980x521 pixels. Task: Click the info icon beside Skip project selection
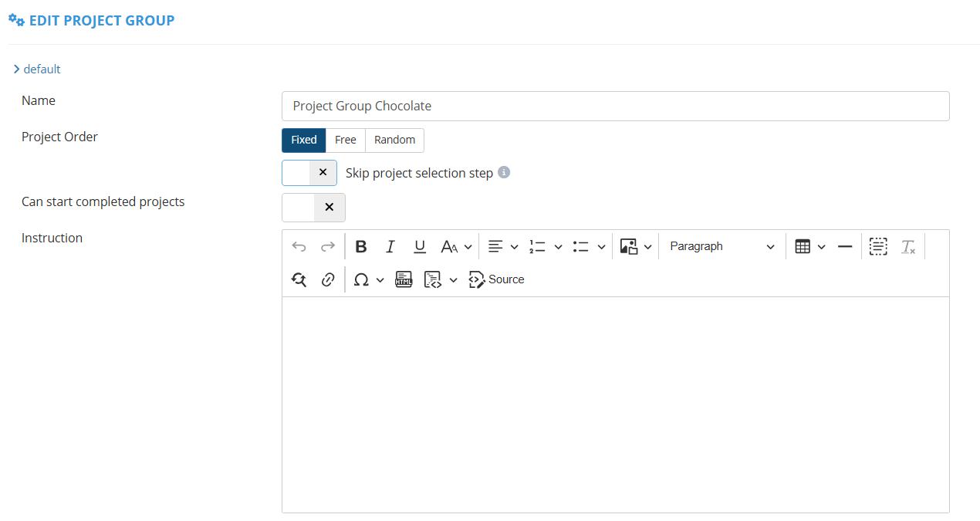pos(504,172)
